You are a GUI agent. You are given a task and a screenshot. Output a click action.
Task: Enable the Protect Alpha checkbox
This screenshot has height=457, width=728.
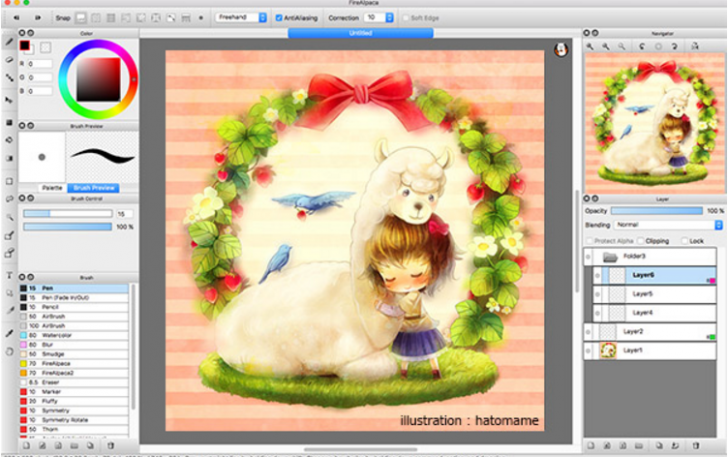[589, 241]
